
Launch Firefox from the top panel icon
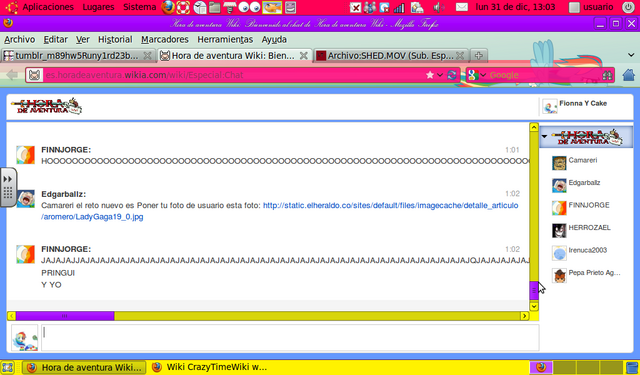(168, 7)
